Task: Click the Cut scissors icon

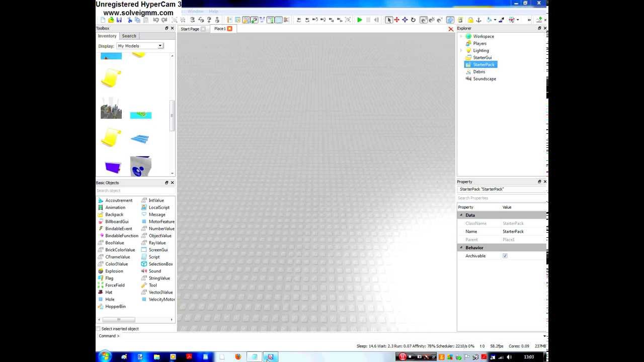Action: tap(129, 20)
